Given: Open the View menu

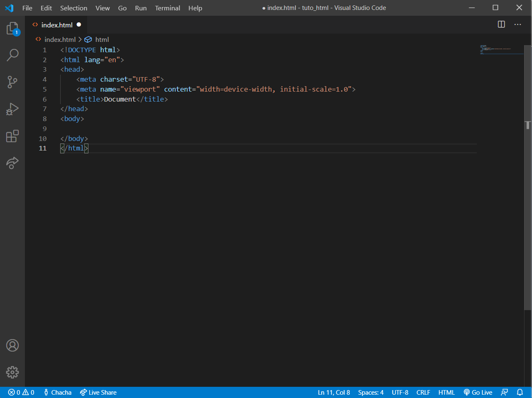Looking at the screenshot, I should pyautogui.click(x=102, y=8).
